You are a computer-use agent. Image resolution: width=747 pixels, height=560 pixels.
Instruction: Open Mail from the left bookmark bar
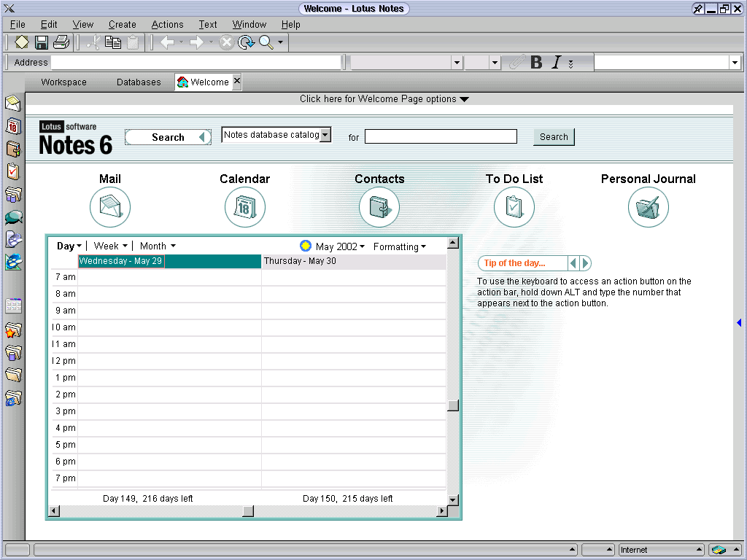13,103
